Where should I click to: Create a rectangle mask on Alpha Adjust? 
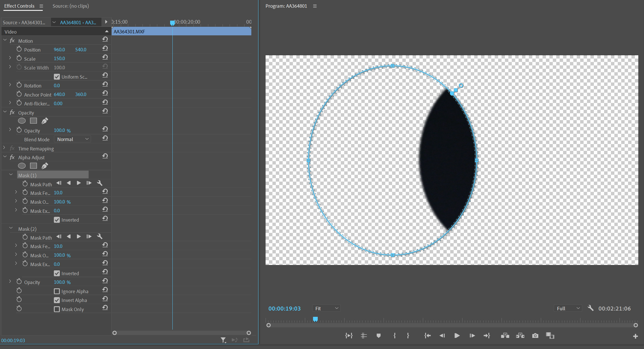coord(33,166)
